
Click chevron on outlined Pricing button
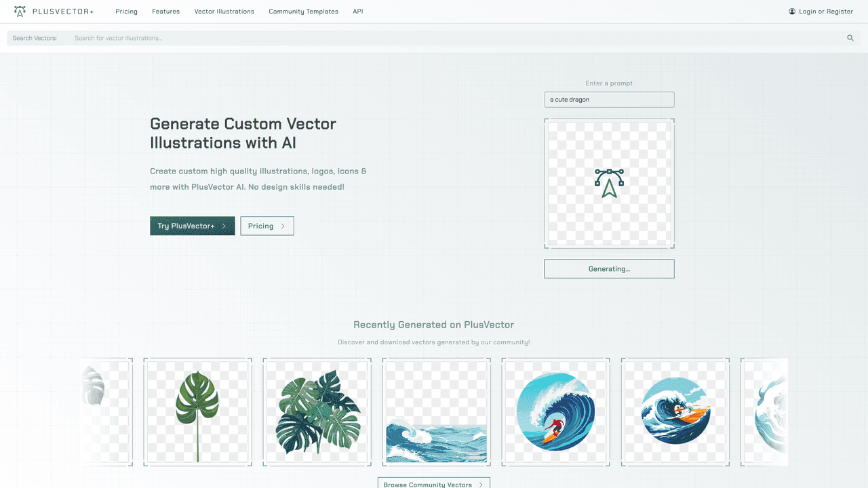[283, 226]
